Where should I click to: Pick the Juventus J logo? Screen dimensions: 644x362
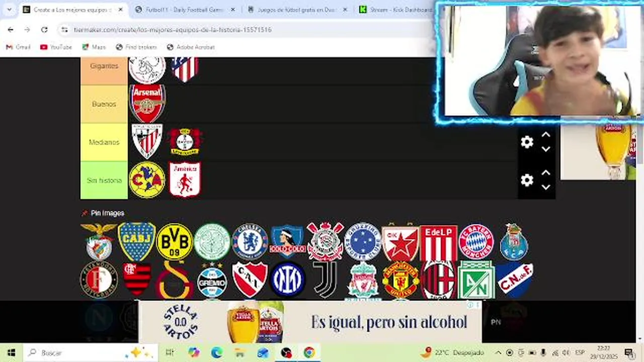[x=325, y=280]
